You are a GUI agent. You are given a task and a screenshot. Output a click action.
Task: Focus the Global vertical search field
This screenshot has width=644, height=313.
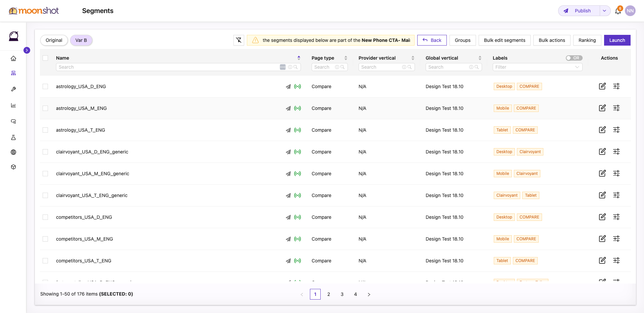pyautogui.click(x=453, y=67)
